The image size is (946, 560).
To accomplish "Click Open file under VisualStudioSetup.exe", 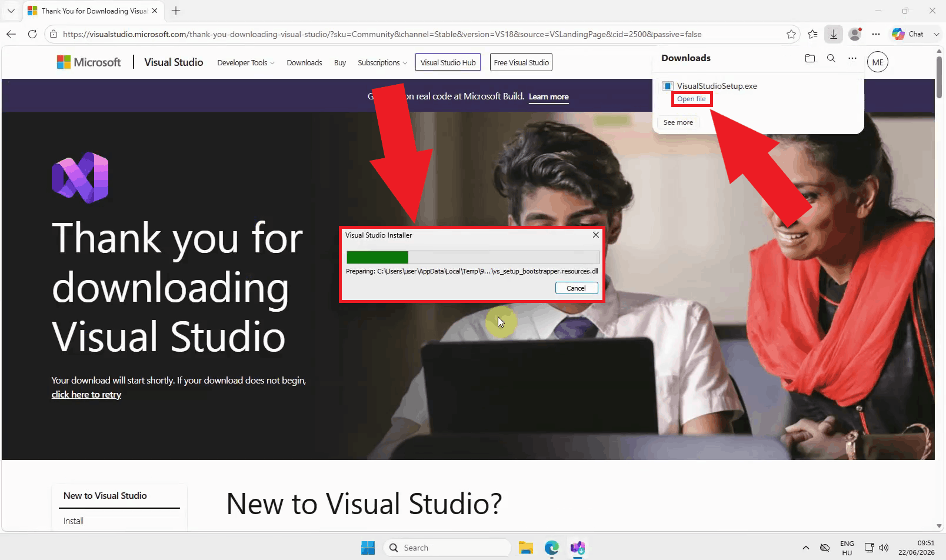I will click(x=691, y=99).
